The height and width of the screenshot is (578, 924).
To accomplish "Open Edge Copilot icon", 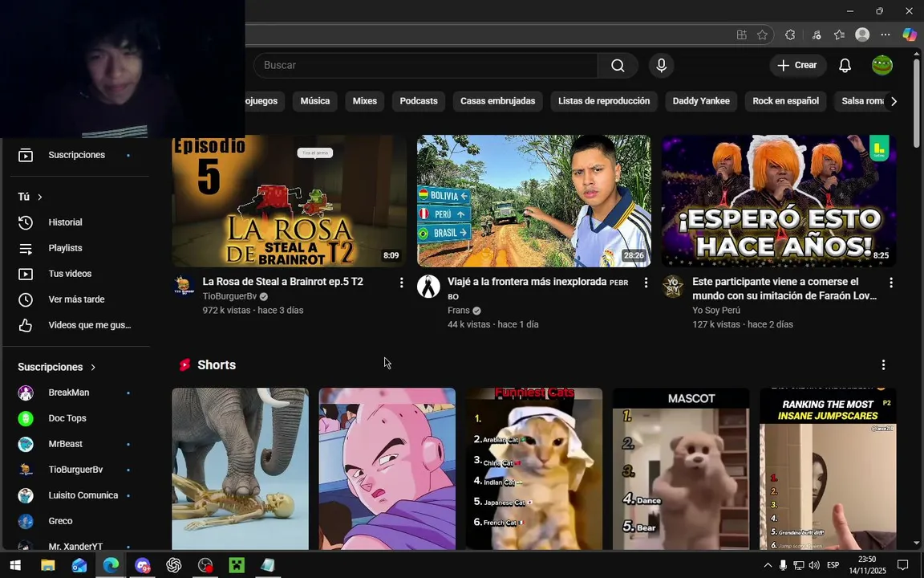I will (x=910, y=35).
